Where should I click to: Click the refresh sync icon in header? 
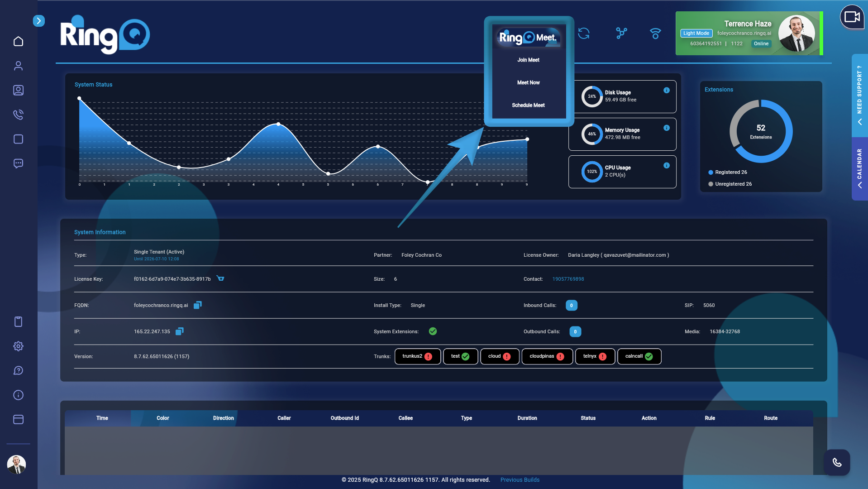click(584, 34)
